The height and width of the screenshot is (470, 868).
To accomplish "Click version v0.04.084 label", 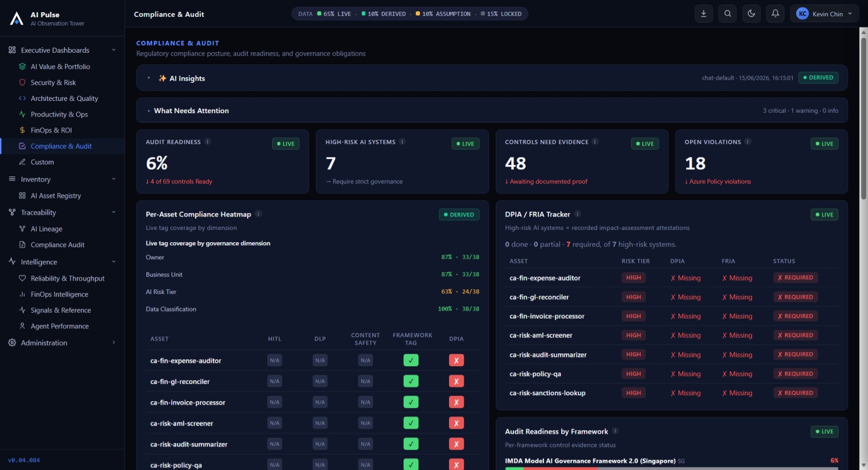I will (x=24, y=460).
